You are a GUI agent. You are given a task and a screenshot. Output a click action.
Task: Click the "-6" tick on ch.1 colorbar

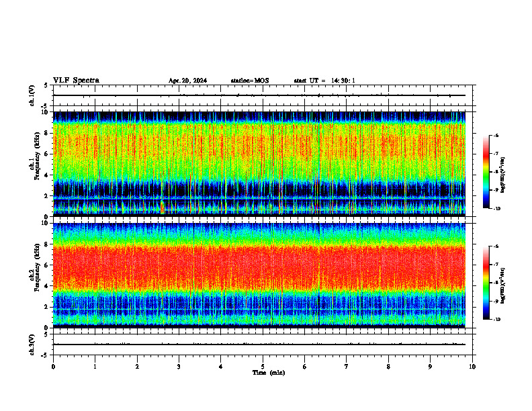click(496, 135)
